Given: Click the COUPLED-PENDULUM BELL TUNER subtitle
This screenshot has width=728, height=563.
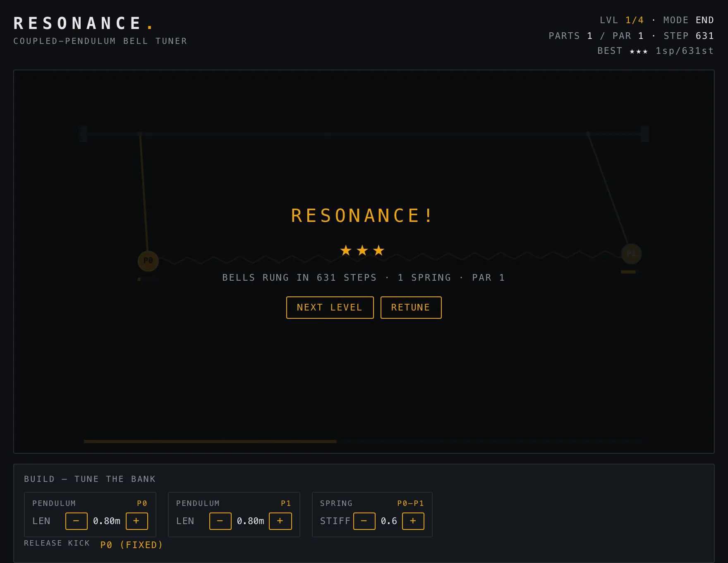Looking at the screenshot, I should pos(100,41).
